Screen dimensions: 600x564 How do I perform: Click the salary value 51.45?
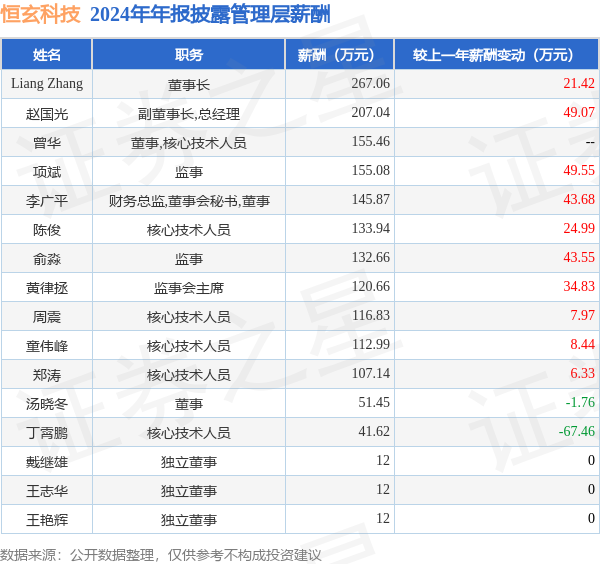374,403
